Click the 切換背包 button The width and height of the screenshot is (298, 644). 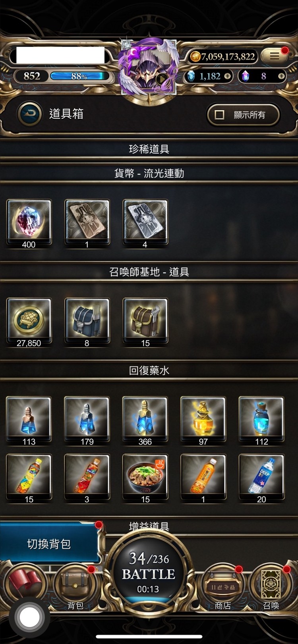pos(49,544)
